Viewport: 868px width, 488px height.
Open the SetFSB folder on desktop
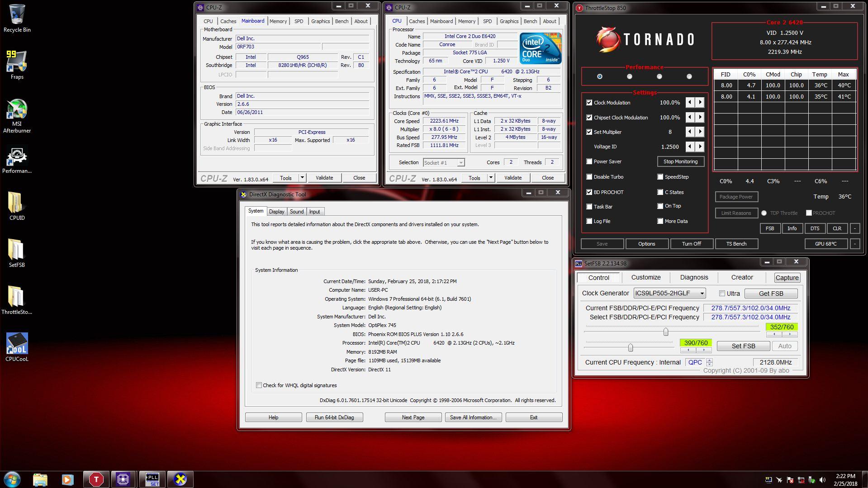point(17,253)
